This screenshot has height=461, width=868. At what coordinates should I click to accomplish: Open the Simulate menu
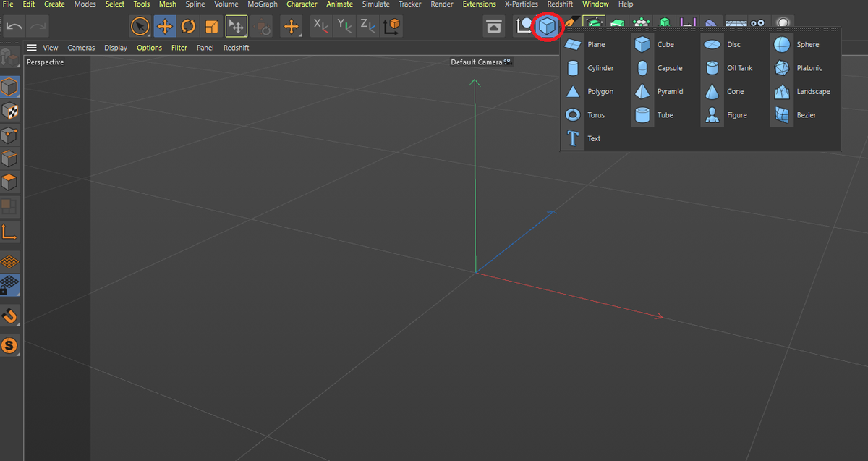[376, 4]
